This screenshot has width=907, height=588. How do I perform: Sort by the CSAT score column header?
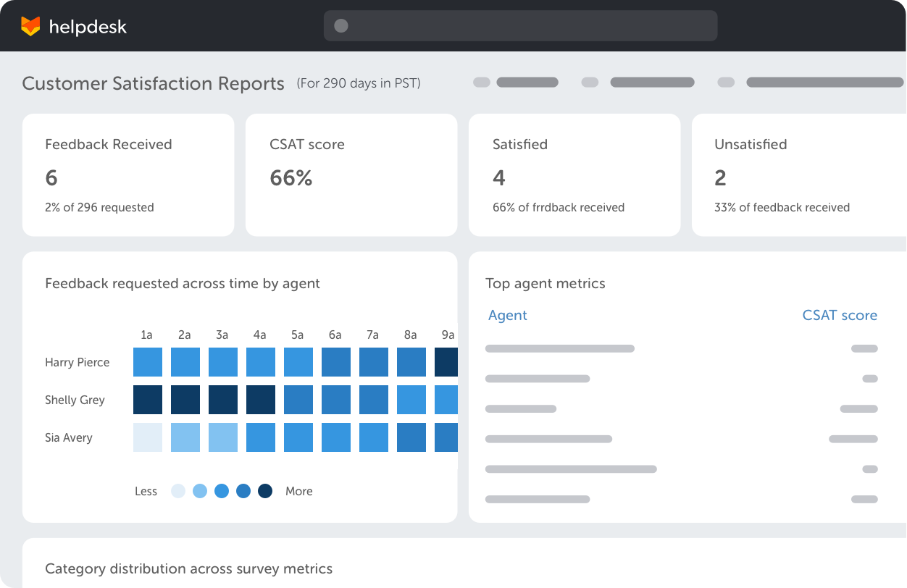(x=840, y=315)
